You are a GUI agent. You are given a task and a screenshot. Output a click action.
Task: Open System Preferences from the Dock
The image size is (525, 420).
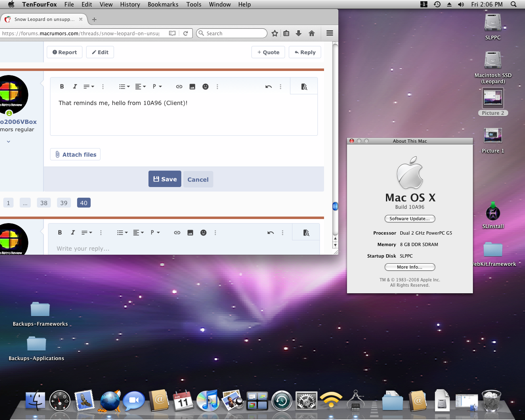coord(306,401)
